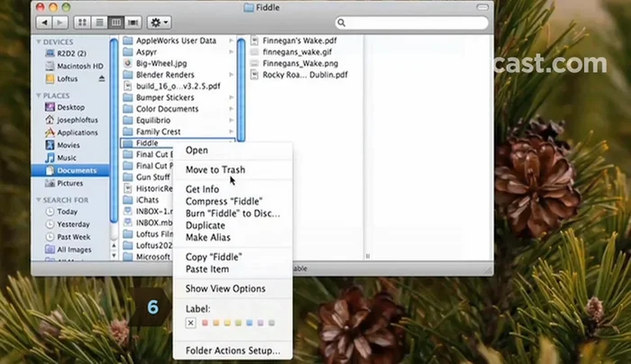The image size is (631, 364).
Task: Open the Desktop location in sidebar
Action: (70, 107)
